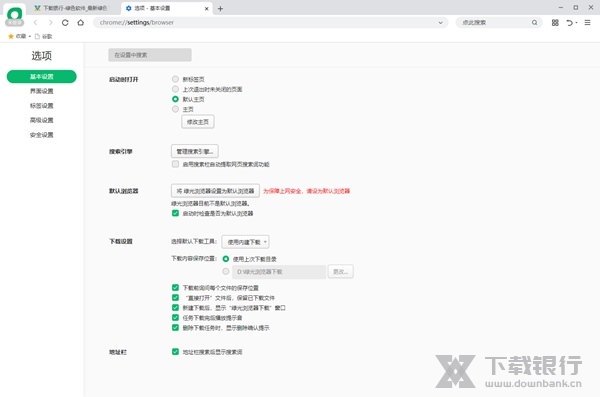Click the 管理搜索引擎... button

click(195, 151)
